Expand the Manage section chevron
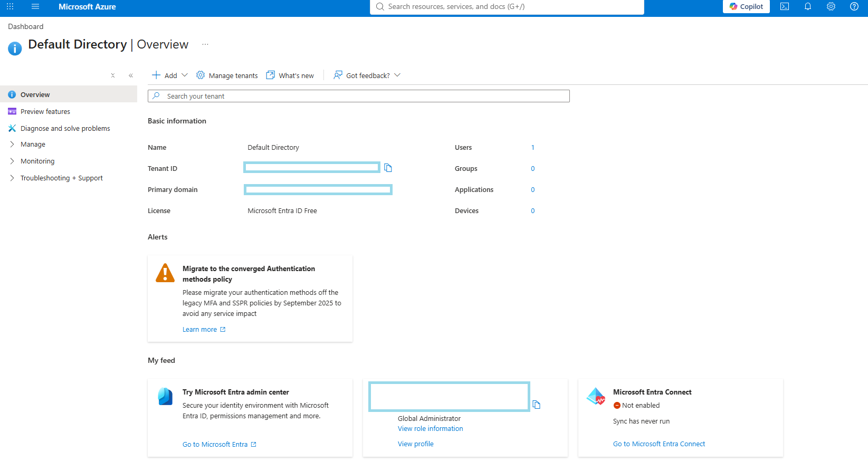868x461 pixels. [12, 144]
